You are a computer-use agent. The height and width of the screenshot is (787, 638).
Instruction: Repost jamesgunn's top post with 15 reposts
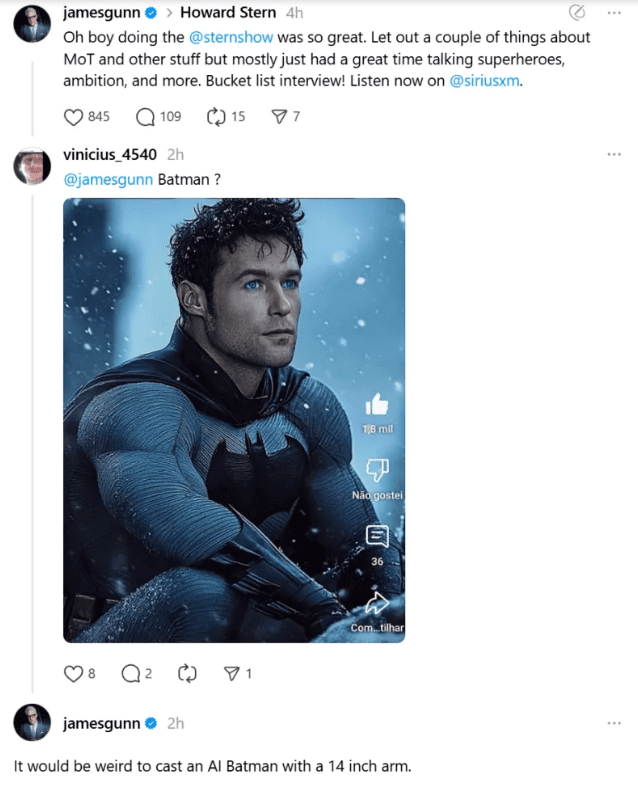point(216,117)
